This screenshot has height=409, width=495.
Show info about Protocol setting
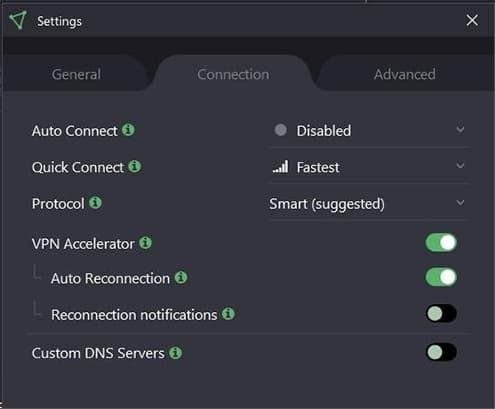point(95,202)
